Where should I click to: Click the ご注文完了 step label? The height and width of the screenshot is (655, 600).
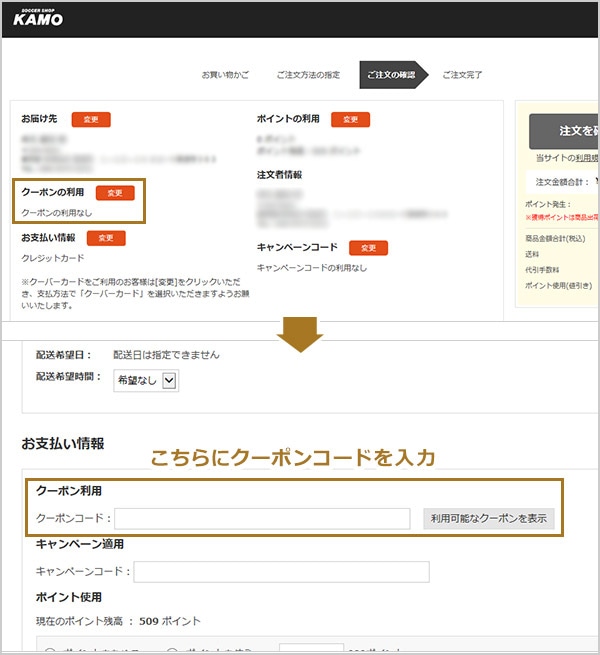click(462, 75)
